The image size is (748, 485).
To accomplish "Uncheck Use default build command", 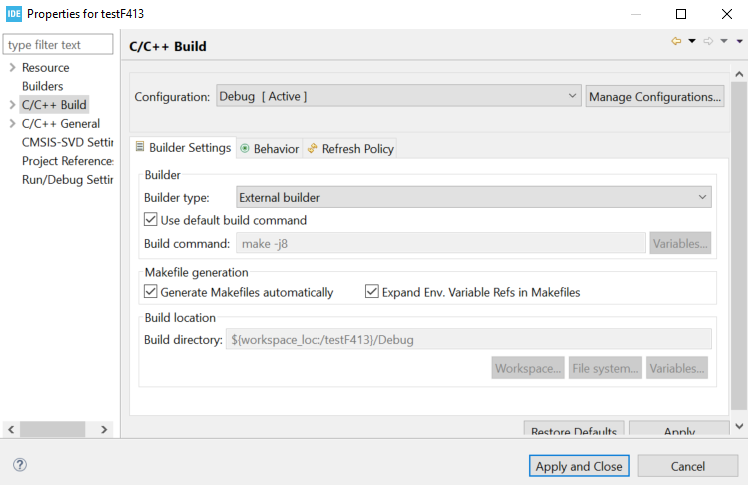I will [151, 219].
